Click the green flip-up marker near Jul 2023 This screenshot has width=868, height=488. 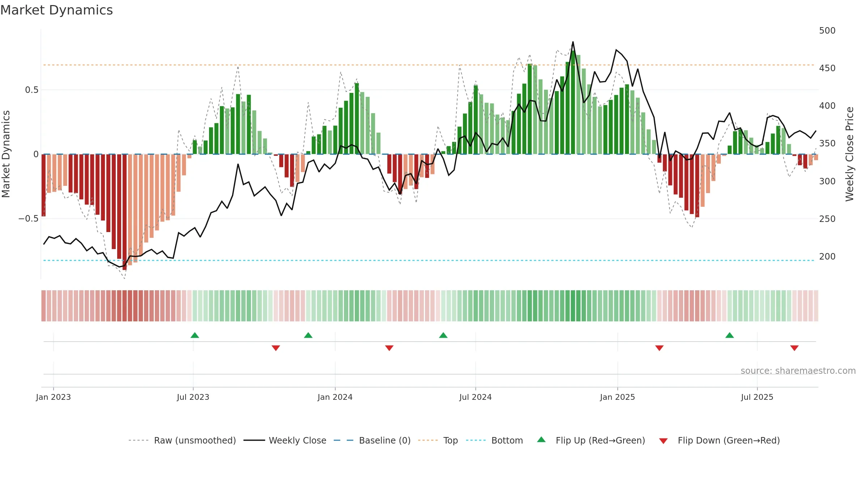click(195, 335)
